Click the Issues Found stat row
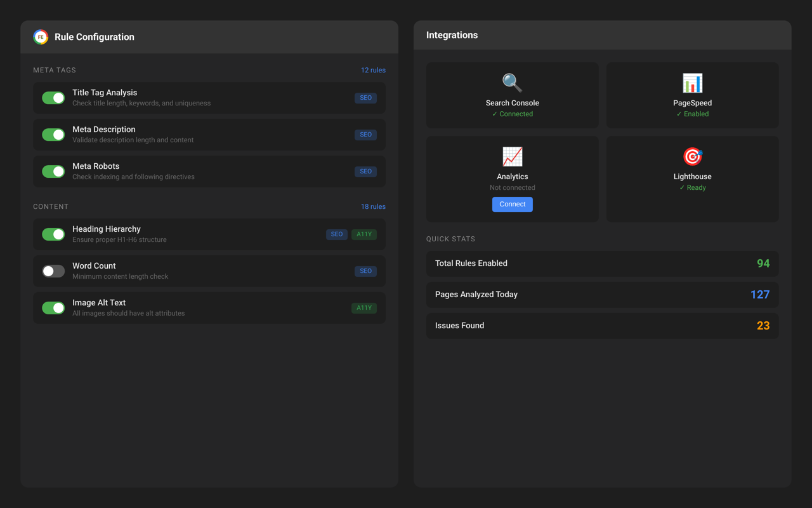The height and width of the screenshot is (508, 812). 602,325
